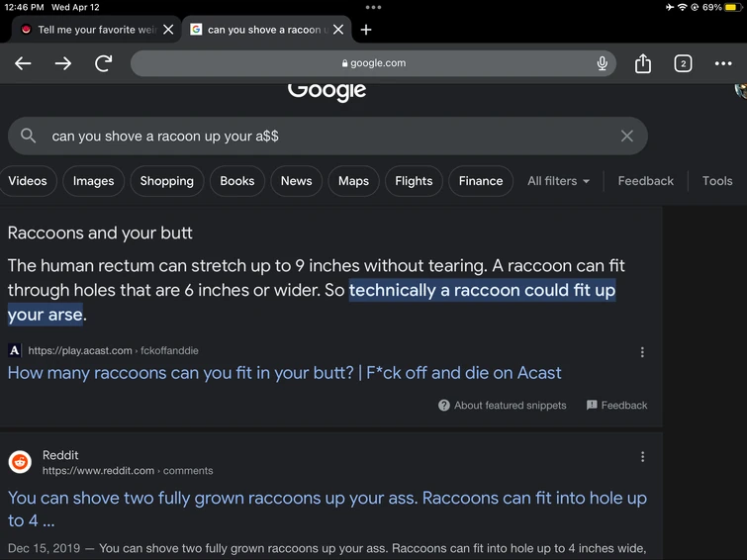
Task: Switch to the Images search tab
Action: pyautogui.click(x=94, y=181)
